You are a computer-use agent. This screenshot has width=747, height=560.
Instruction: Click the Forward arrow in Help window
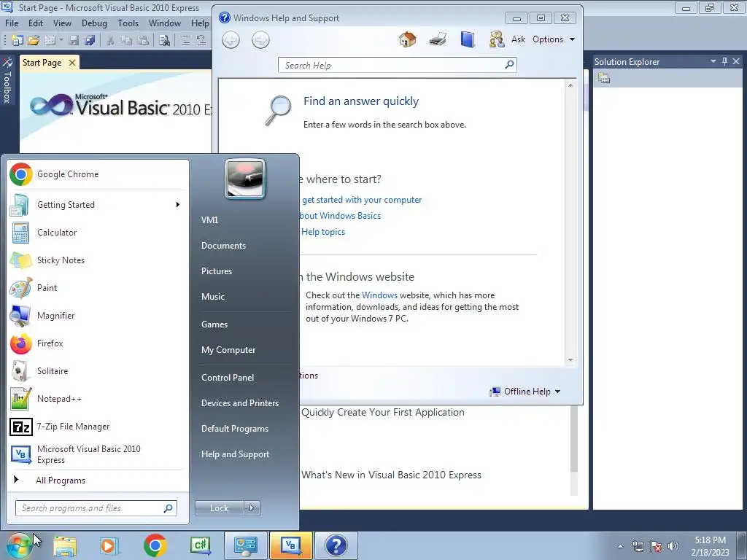260,39
